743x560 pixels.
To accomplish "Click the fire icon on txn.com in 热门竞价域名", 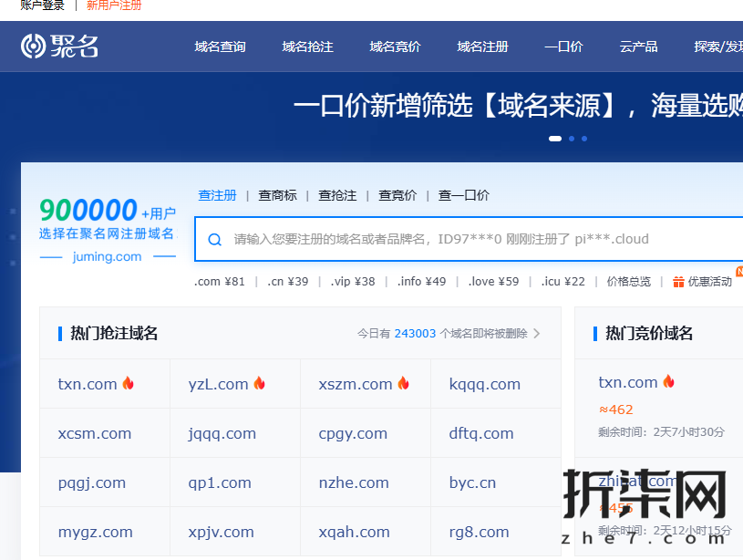I will click(x=667, y=382).
